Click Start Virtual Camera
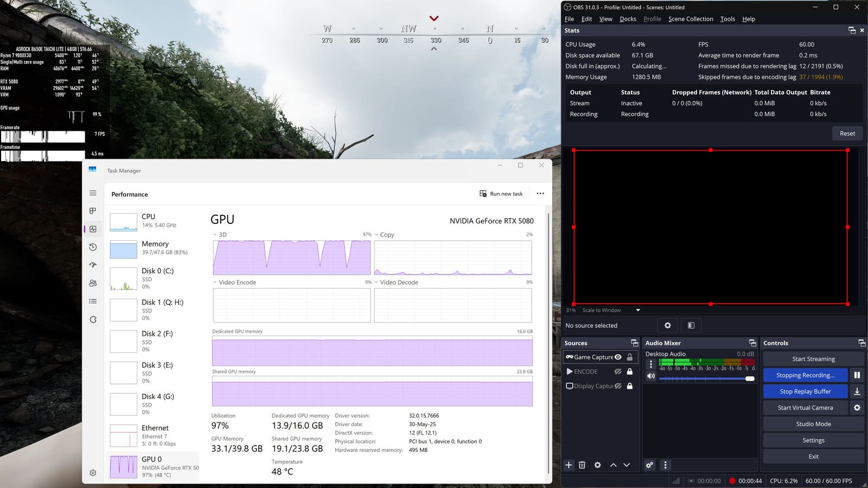 pos(805,408)
